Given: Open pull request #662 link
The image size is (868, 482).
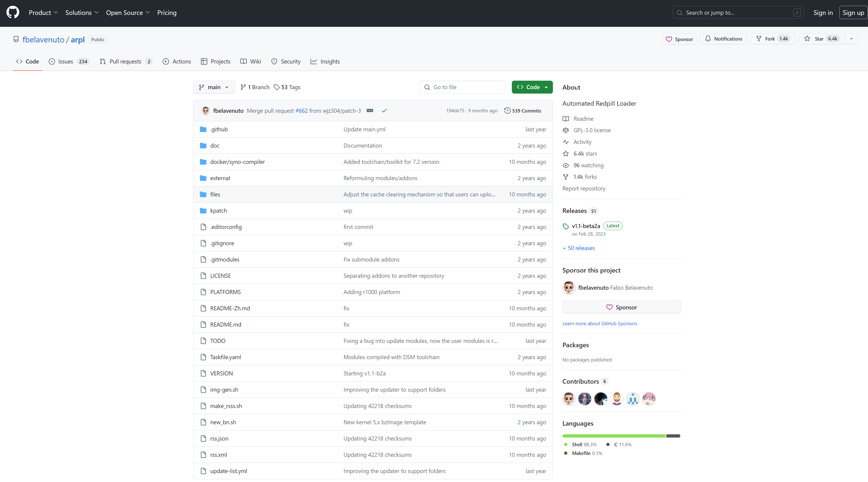Looking at the screenshot, I should [x=302, y=111].
